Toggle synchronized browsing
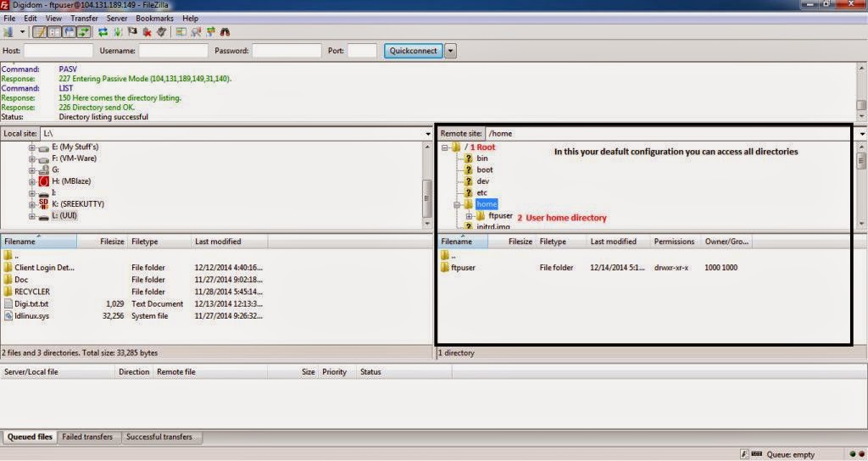Image resolution: width=868 pixels, height=461 pixels. point(210,32)
